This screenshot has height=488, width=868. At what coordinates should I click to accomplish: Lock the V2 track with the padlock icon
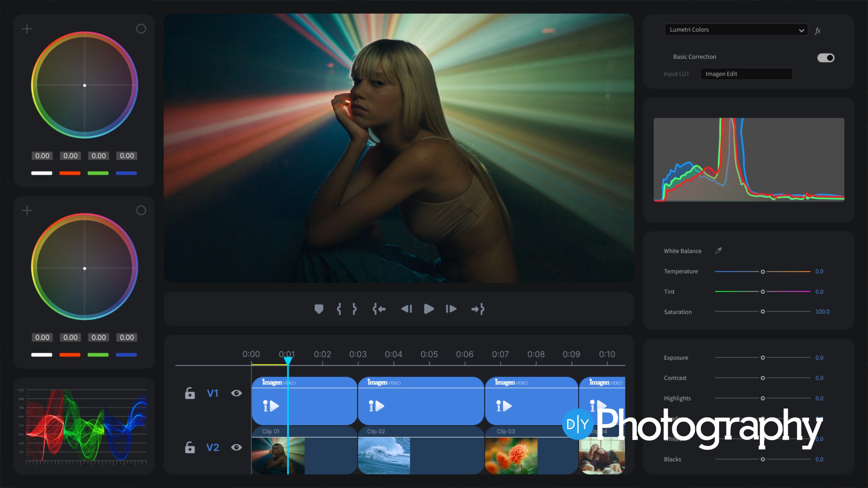(190, 448)
